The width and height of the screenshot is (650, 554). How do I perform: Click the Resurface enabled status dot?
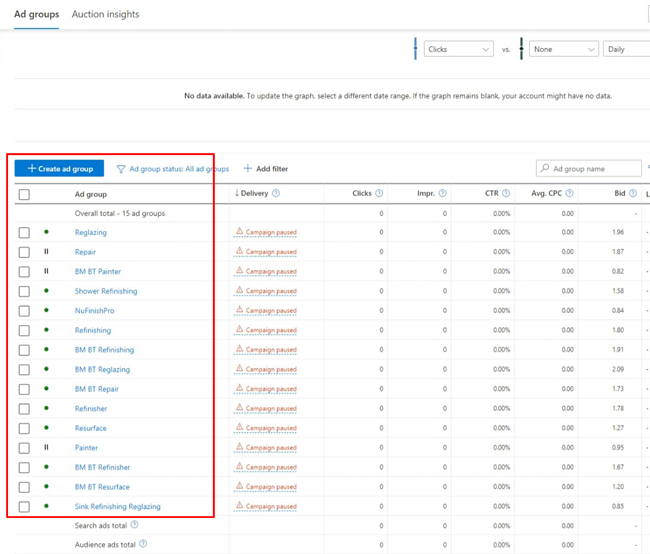click(x=46, y=428)
